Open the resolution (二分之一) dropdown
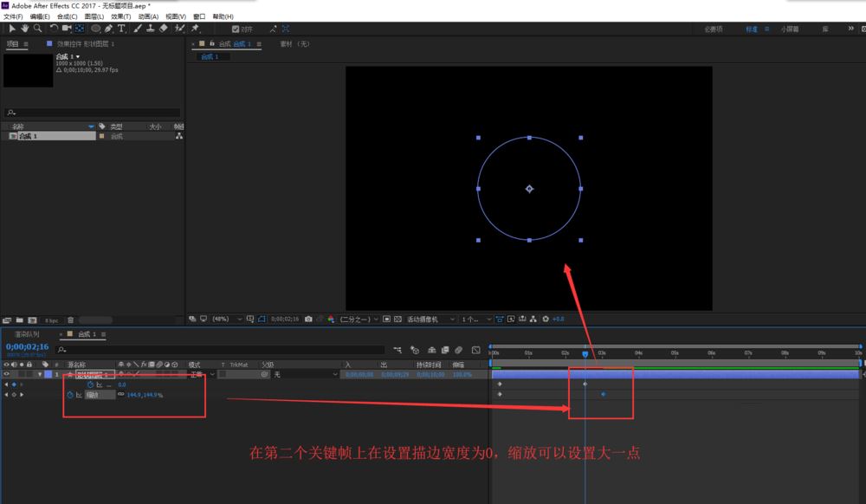Image resolution: width=866 pixels, height=504 pixels. (359, 319)
